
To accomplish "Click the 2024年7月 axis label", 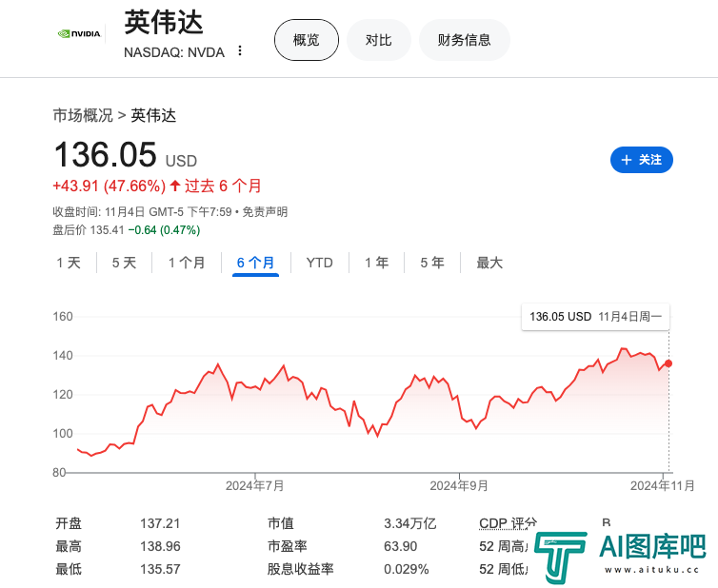I will pyautogui.click(x=254, y=485).
